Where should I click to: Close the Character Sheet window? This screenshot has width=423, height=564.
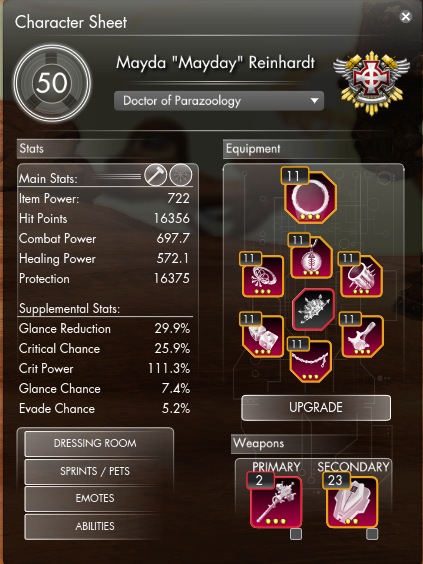(406, 17)
